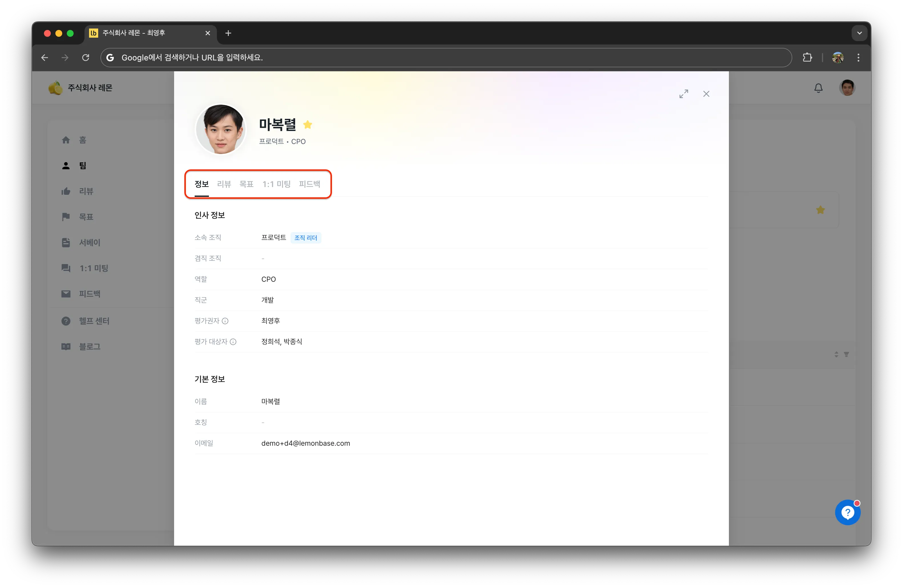The width and height of the screenshot is (903, 588).
Task: Expand profile panel to full screen
Action: coord(684,94)
